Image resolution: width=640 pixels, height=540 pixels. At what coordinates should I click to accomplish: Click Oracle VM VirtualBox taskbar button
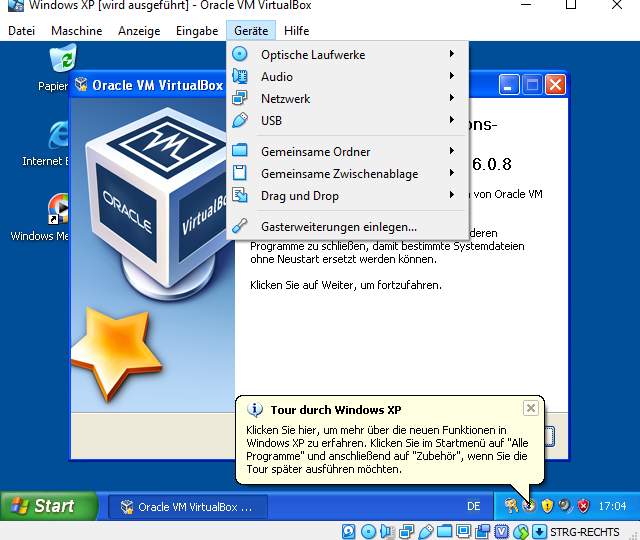point(188,507)
